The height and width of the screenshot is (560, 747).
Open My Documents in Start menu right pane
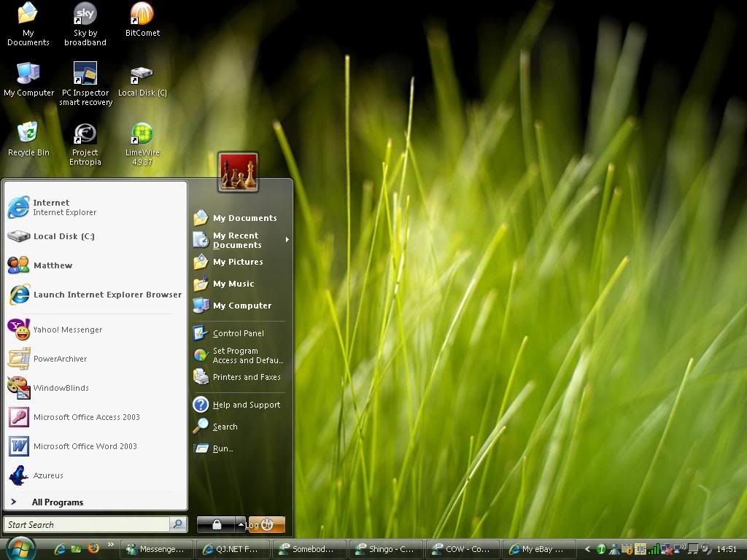[241, 217]
